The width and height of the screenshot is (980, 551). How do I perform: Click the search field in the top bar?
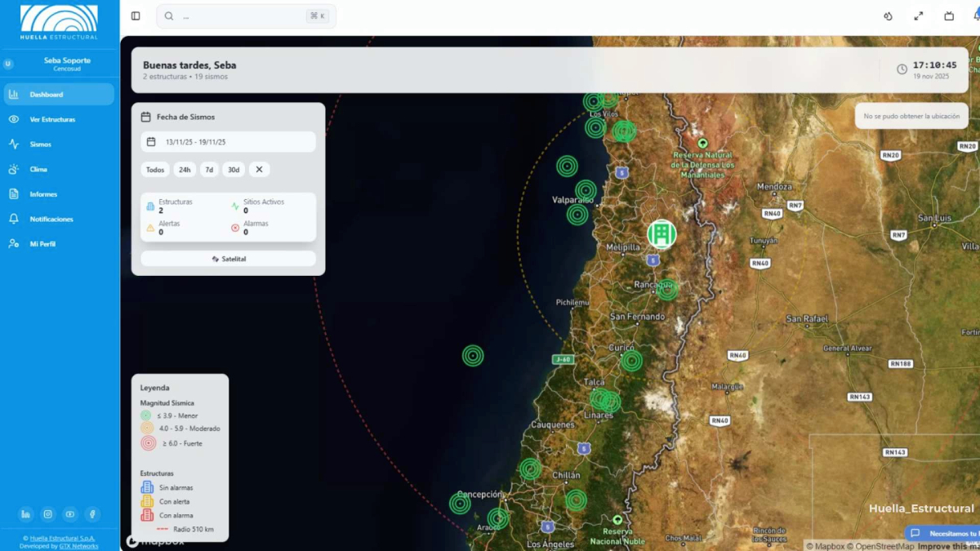coord(246,16)
